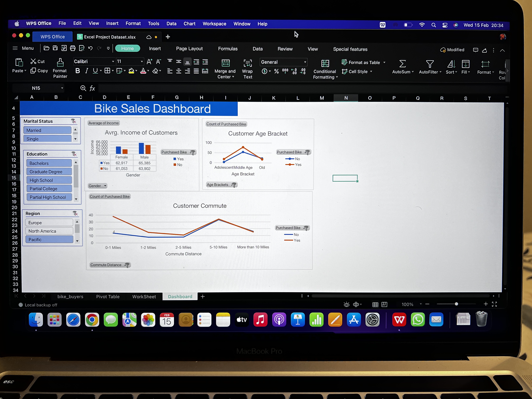Image resolution: width=532 pixels, height=399 pixels.
Task: Select Single in Marital Status slicer
Action: click(x=47, y=139)
